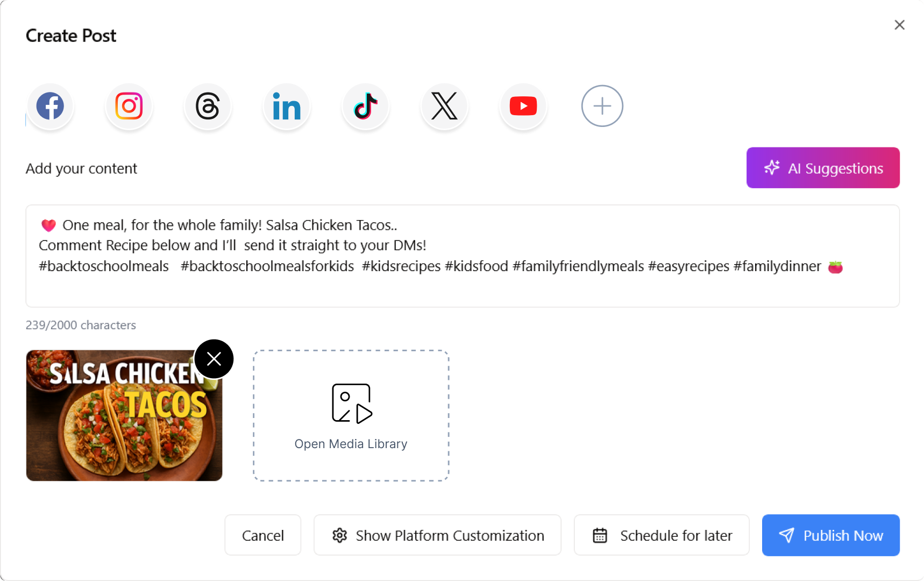Remove the Salsa Chicken Tacos image

[x=214, y=358]
